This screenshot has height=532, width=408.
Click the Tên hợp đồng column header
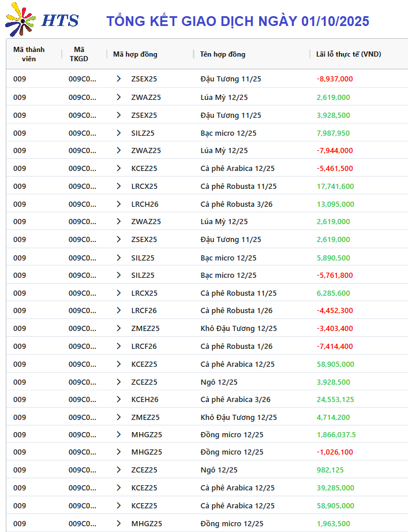tap(223, 54)
